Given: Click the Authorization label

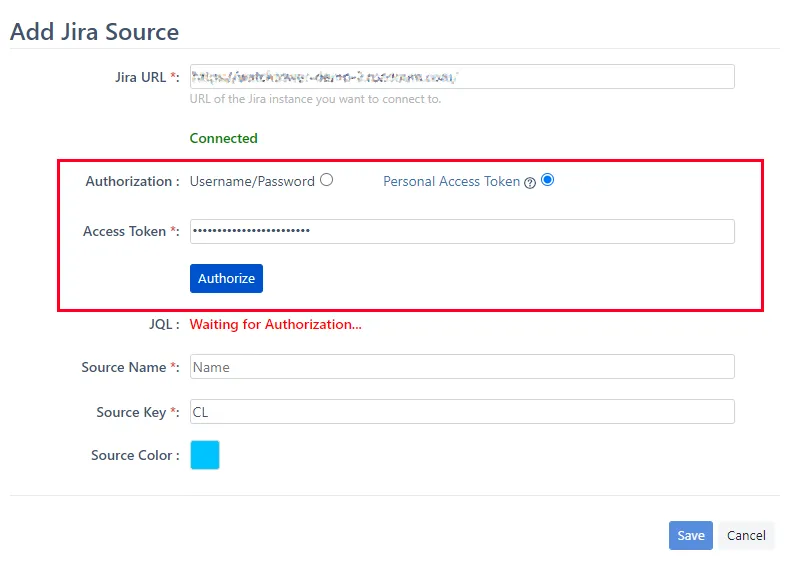Looking at the screenshot, I should pos(132,181).
